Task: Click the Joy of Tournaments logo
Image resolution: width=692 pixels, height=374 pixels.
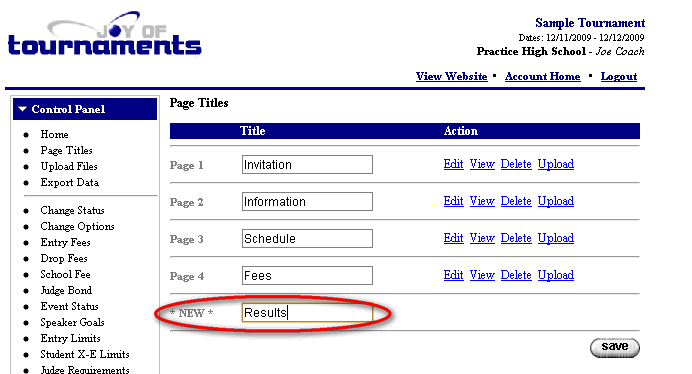Action: (x=105, y=34)
